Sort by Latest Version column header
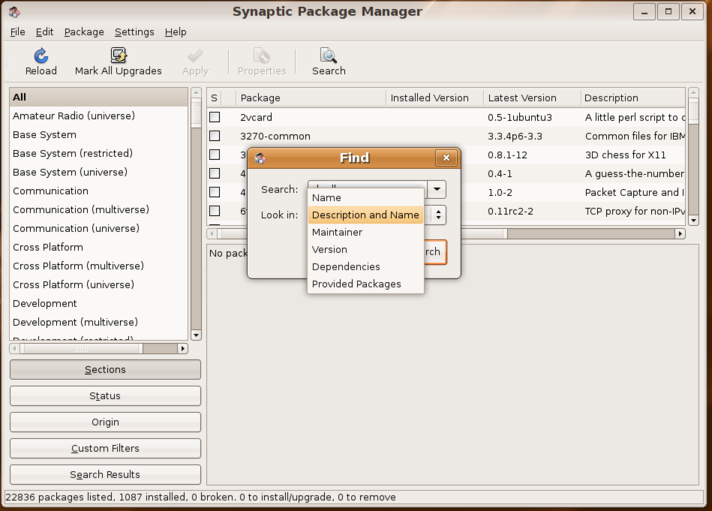This screenshot has height=511, width=712. [x=532, y=98]
